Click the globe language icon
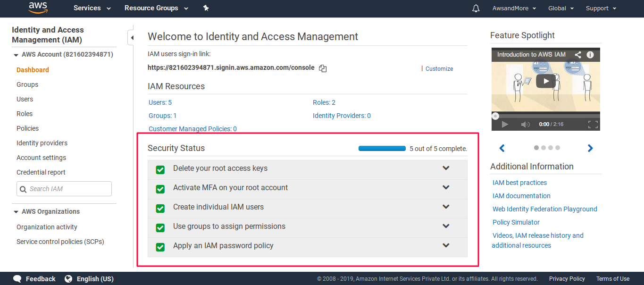Image resolution: width=644 pixels, height=285 pixels. pyautogui.click(x=68, y=278)
